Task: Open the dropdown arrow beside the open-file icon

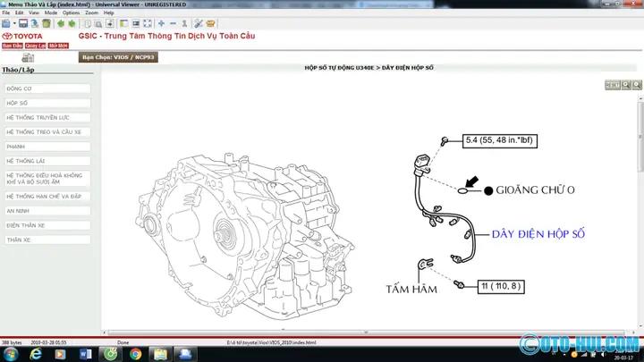Action: (14, 23)
